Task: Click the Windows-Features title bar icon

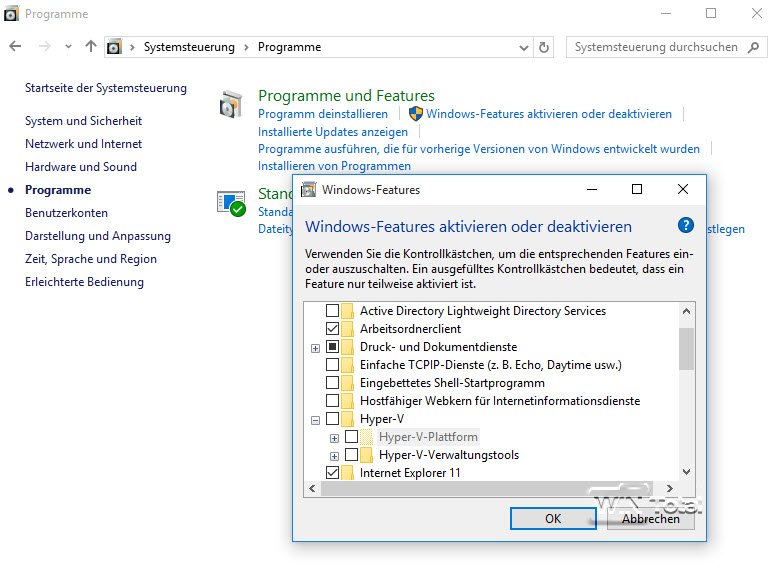Action: [x=308, y=190]
